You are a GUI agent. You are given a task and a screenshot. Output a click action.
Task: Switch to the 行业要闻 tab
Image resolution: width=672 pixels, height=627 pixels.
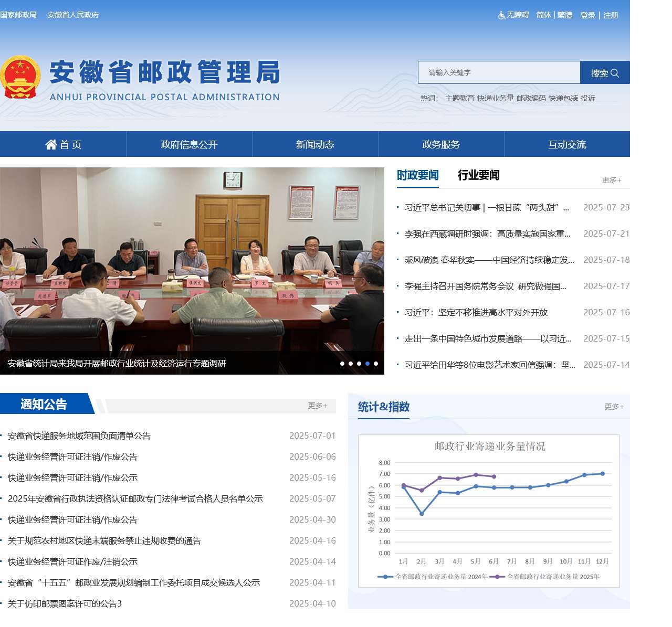point(479,175)
